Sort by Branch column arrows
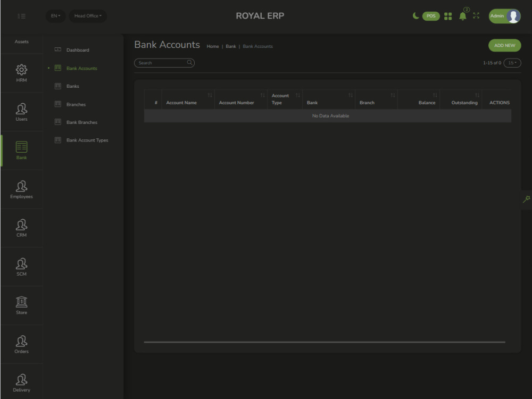Screen dimensions: 532x399 point(393,95)
